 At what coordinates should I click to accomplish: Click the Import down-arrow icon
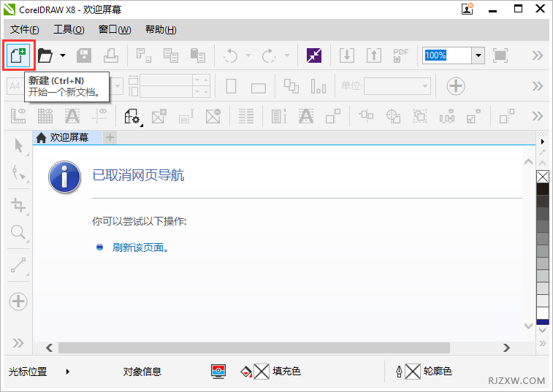point(347,55)
